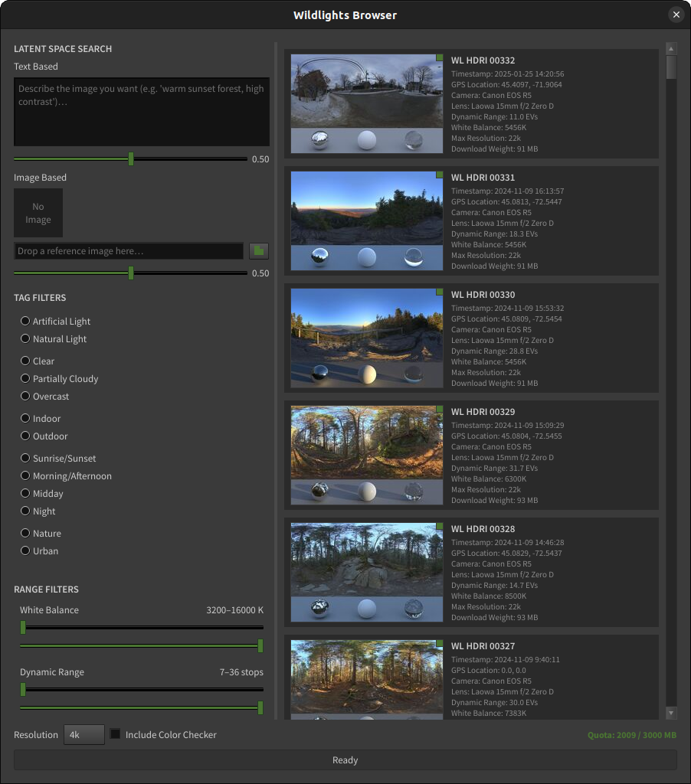Select the Artificial Light tag filter

coord(55,321)
